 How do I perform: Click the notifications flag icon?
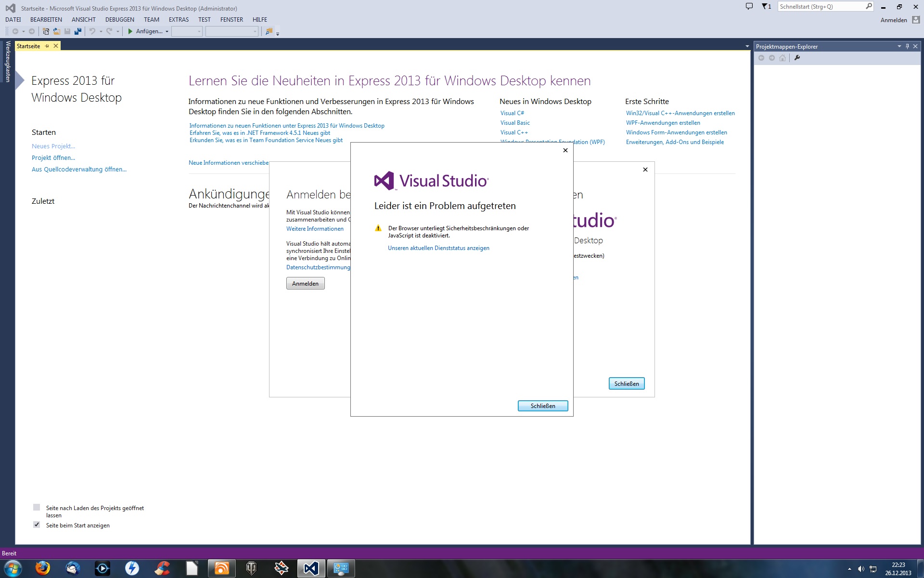[765, 7]
